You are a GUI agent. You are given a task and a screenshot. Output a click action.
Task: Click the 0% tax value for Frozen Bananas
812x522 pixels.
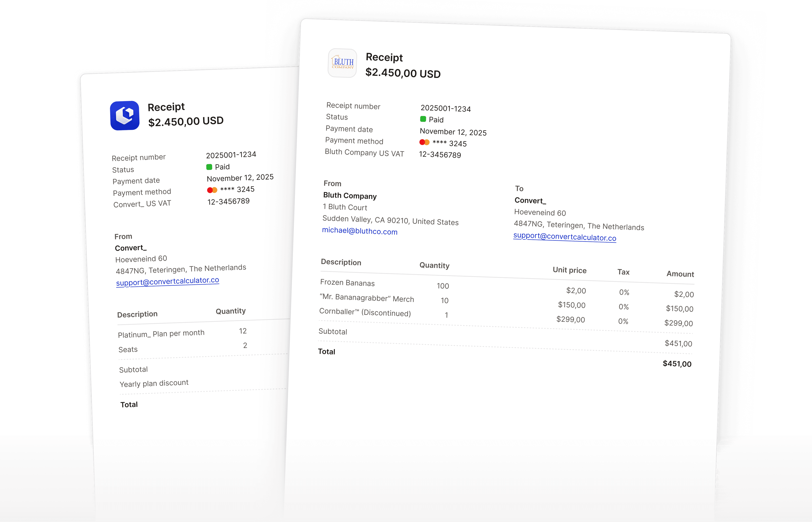[x=624, y=292]
